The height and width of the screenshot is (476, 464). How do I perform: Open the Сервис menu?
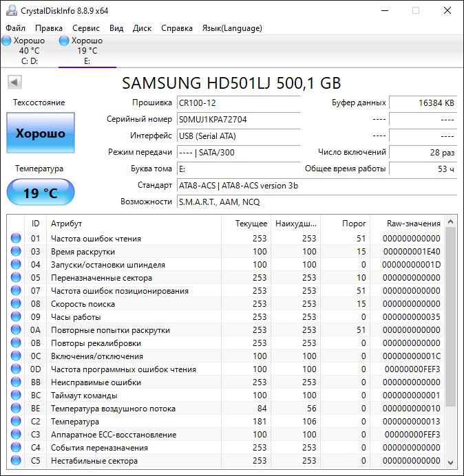[x=86, y=28]
